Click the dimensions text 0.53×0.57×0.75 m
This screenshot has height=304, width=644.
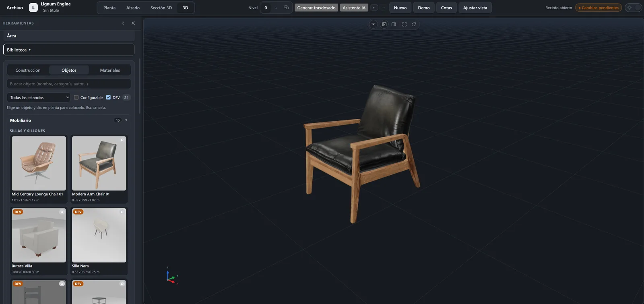click(x=86, y=272)
